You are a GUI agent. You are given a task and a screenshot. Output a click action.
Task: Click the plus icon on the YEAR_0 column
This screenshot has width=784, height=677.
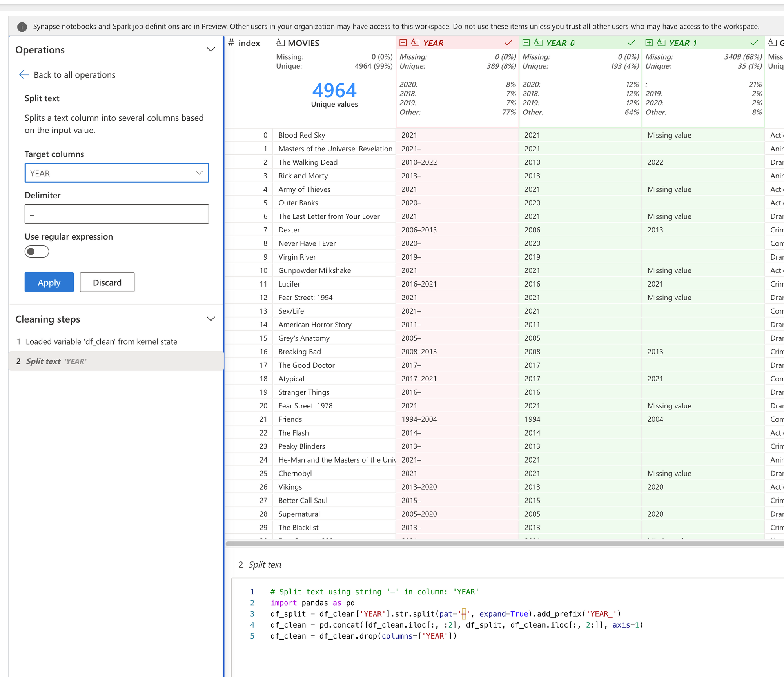coord(526,43)
